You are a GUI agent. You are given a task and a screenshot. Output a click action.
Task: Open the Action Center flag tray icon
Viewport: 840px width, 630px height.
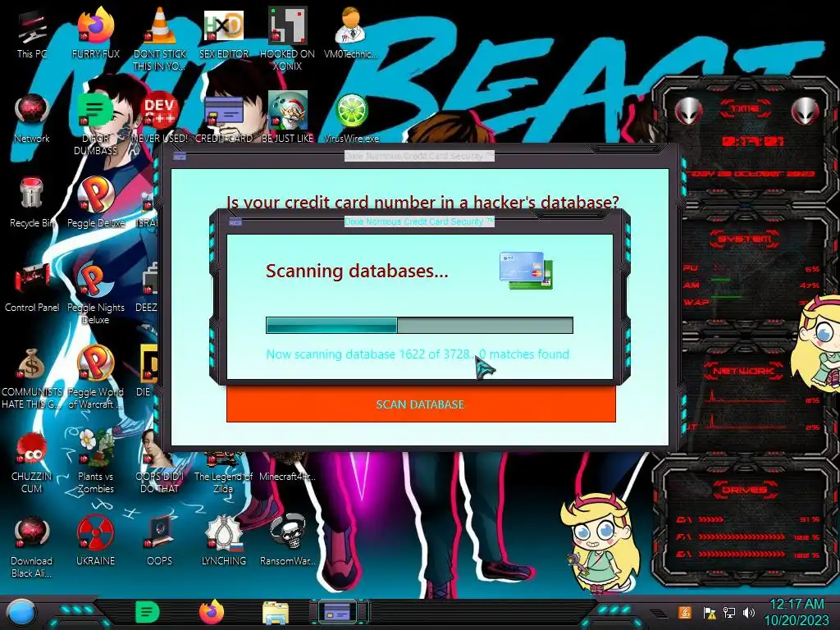pyautogui.click(x=710, y=612)
